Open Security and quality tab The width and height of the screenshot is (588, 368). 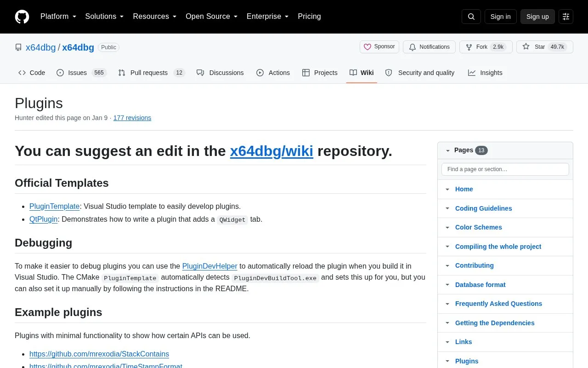coord(420,73)
